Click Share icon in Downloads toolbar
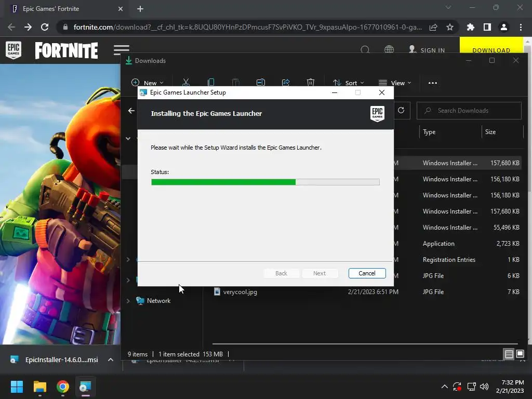Image resolution: width=532 pixels, height=399 pixels. click(286, 83)
